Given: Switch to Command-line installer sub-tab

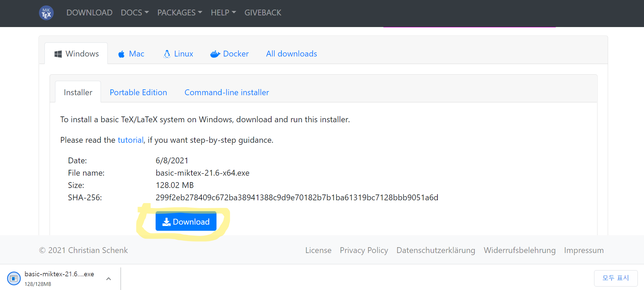Looking at the screenshot, I should tap(227, 92).
